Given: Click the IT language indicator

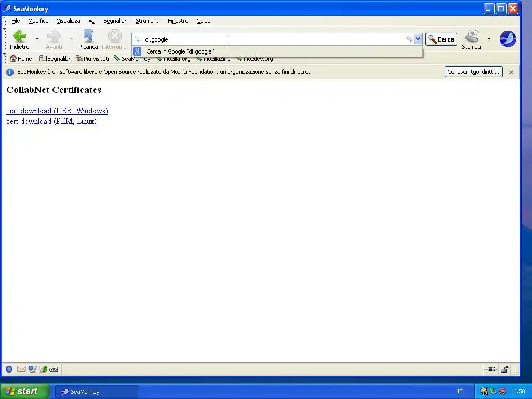Looking at the screenshot, I should tap(460, 392).
